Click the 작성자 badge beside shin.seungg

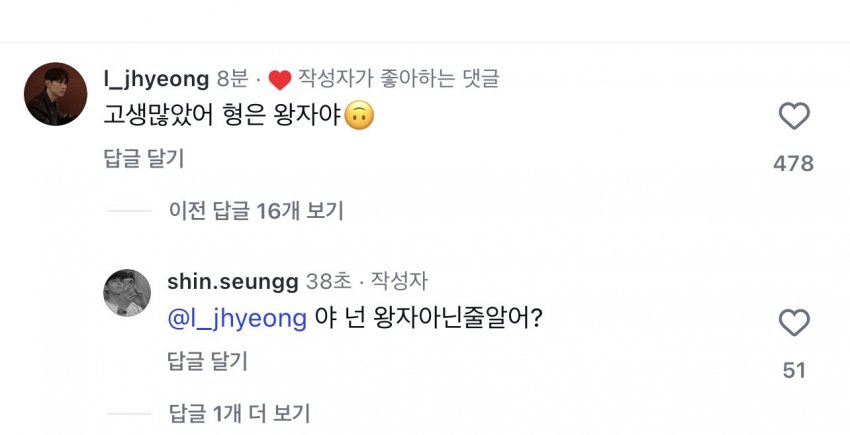[399, 282]
